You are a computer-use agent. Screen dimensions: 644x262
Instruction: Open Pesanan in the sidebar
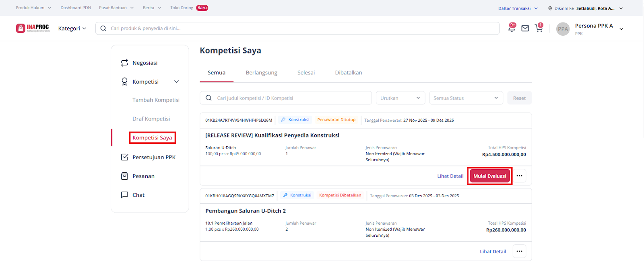(143, 176)
